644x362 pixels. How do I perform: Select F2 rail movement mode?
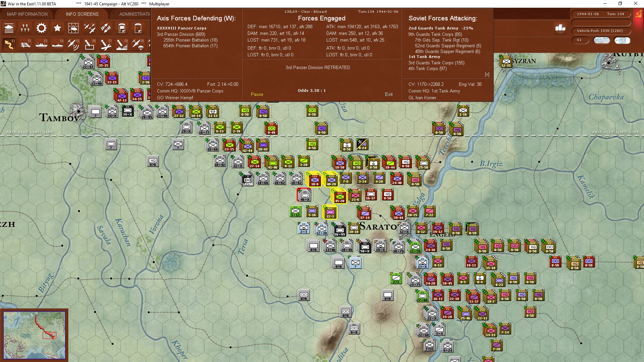(x=25, y=44)
